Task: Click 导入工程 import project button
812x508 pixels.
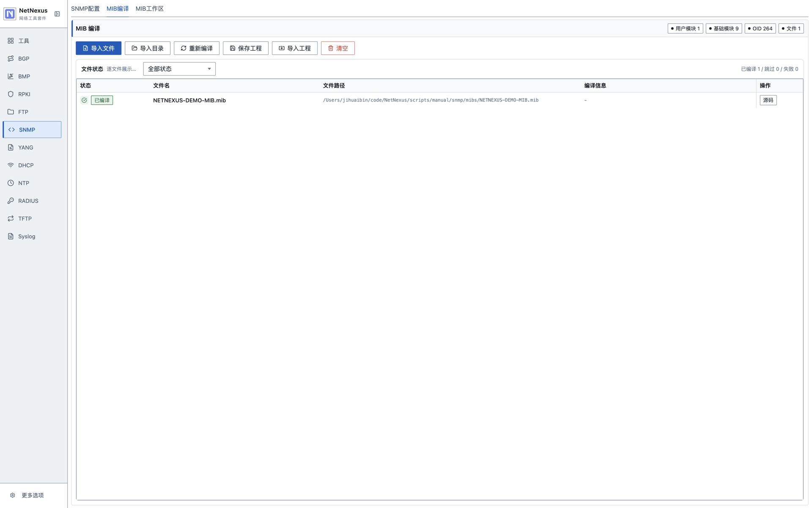Action: coord(295,48)
